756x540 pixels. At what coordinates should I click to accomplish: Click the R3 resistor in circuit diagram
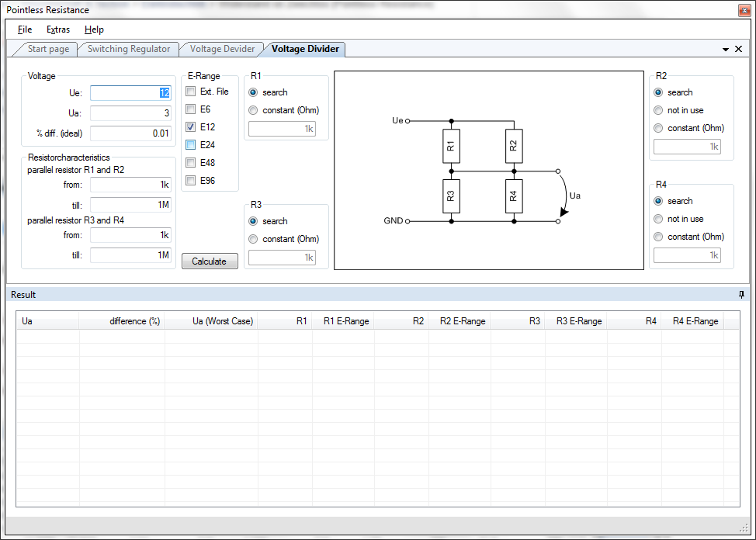[451, 196]
